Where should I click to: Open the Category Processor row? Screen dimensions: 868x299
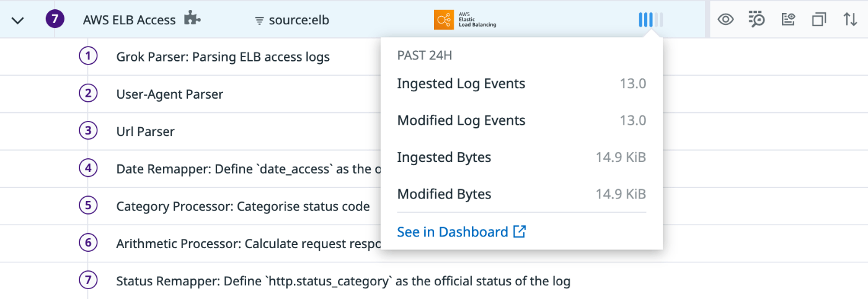pos(242,206)
